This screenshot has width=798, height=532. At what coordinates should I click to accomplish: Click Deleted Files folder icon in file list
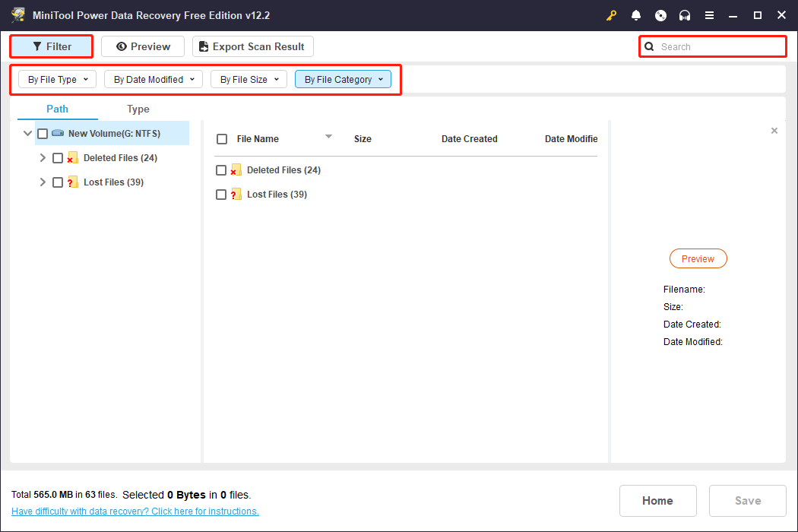(x=236, y=170)
